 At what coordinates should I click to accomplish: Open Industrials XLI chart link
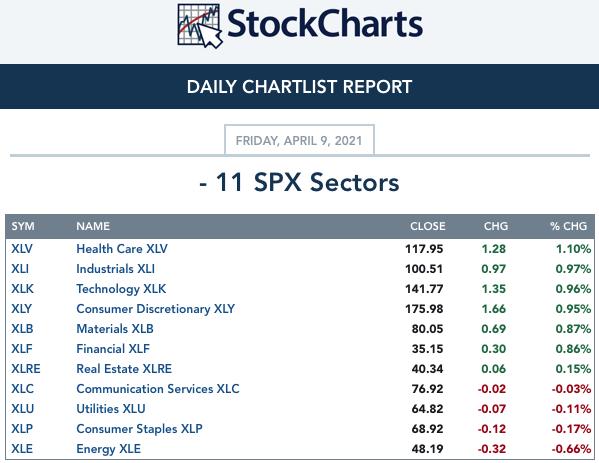point(115,269)
